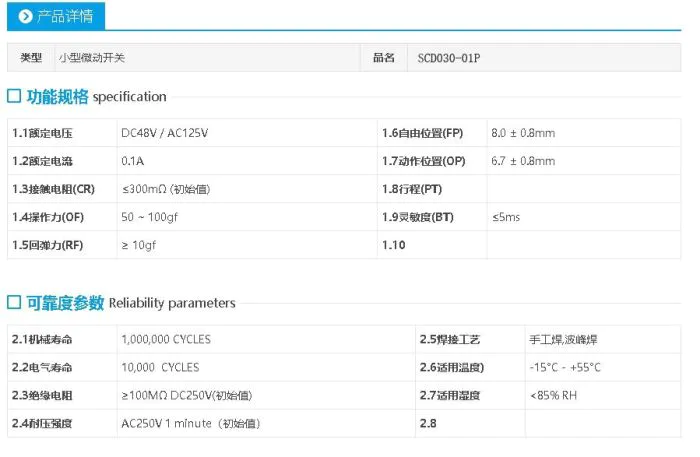Select the -15°C - +55°C temperature value
The image size is (700, 457).
[565, 367]
